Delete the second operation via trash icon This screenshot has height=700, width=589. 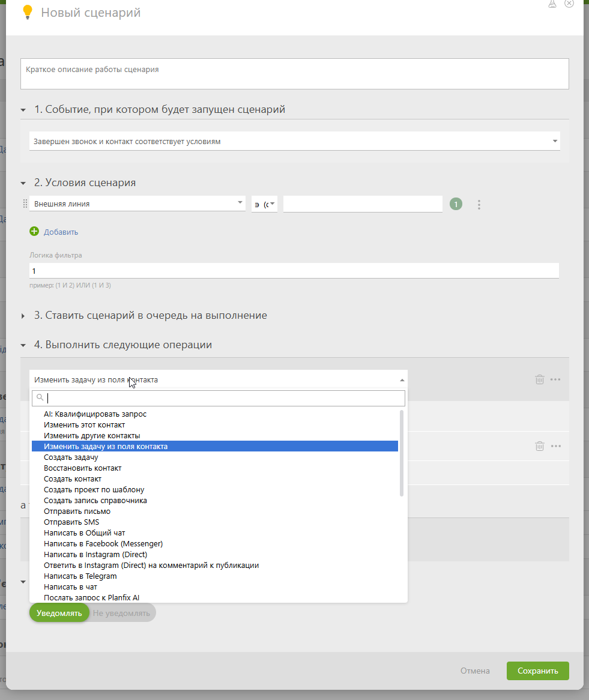[540, 446]
